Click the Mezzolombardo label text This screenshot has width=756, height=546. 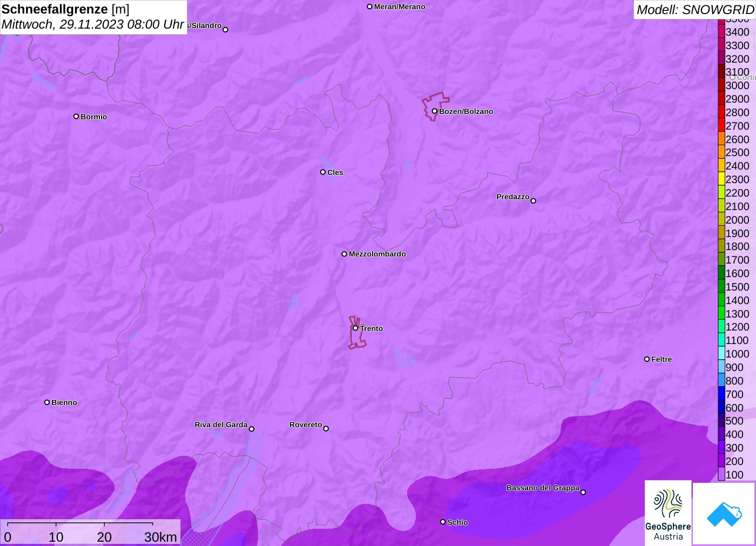click(377, 254)
